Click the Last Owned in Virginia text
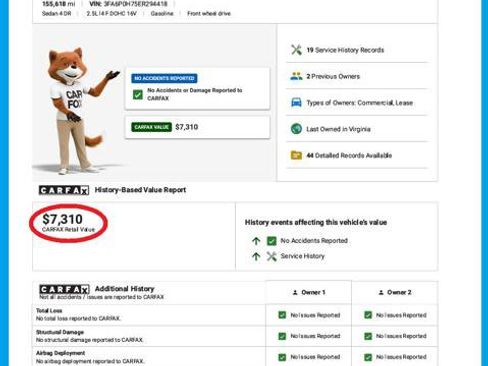Screen dimensions: 488x366 click(338, 129)
